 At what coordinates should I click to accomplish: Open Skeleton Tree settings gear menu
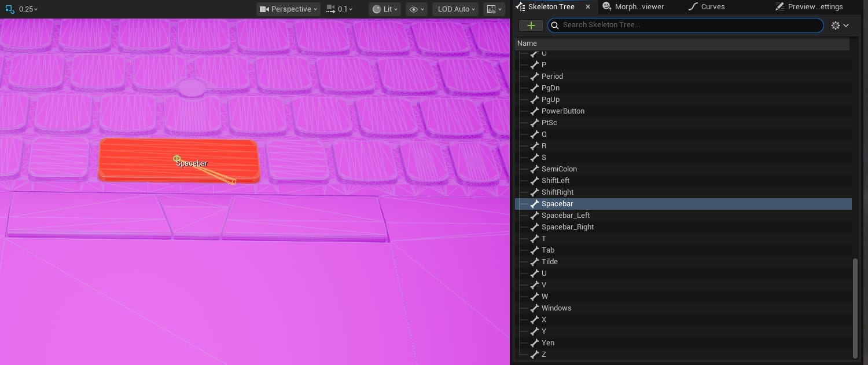click(840, 25)
